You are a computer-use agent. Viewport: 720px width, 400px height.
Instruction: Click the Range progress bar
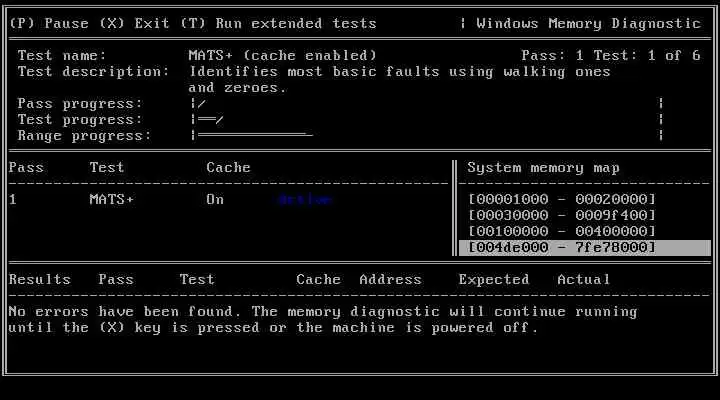(427, 135)
